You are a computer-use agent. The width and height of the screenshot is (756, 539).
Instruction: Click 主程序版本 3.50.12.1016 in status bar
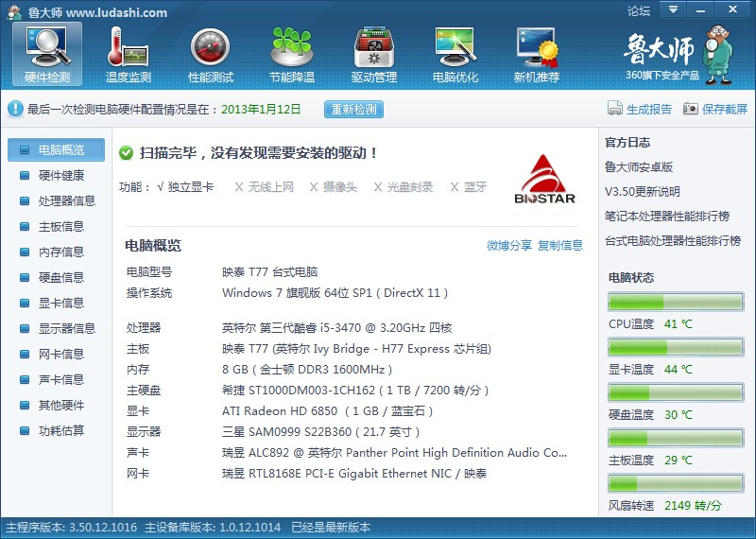click(x=72, y=528)
